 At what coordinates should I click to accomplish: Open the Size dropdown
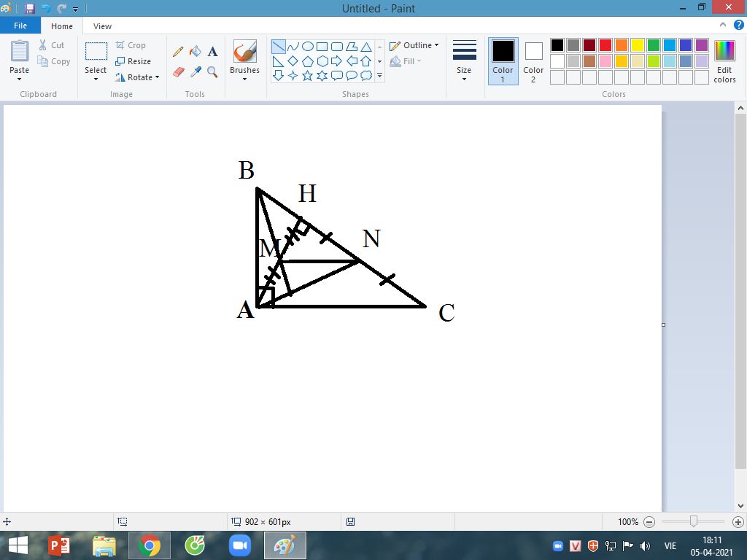(464, 61)
